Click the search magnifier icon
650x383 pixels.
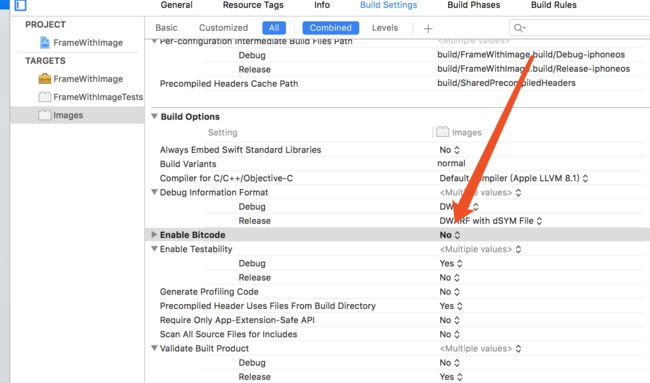(519, 28)
